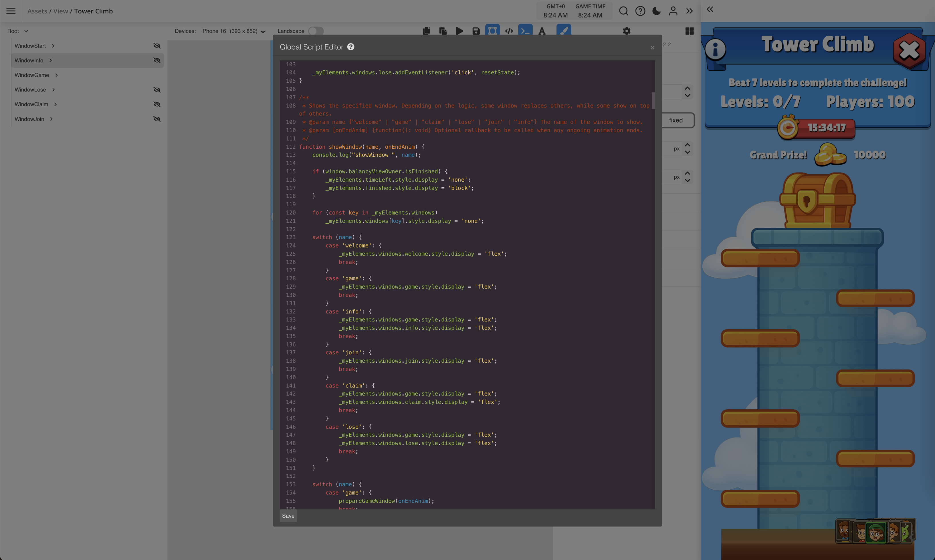Open the Root dropdown selector

17,31
